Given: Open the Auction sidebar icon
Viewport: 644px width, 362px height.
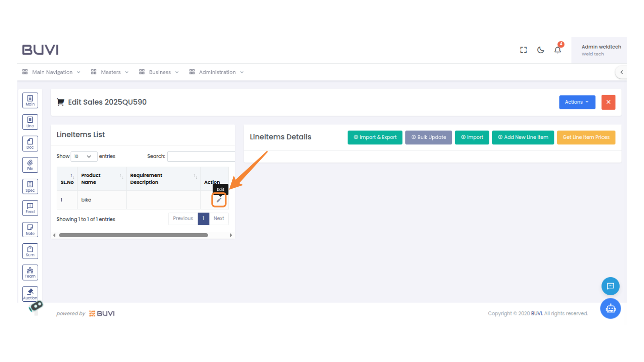Looking at the screenshot, I should tap(30, 294).
